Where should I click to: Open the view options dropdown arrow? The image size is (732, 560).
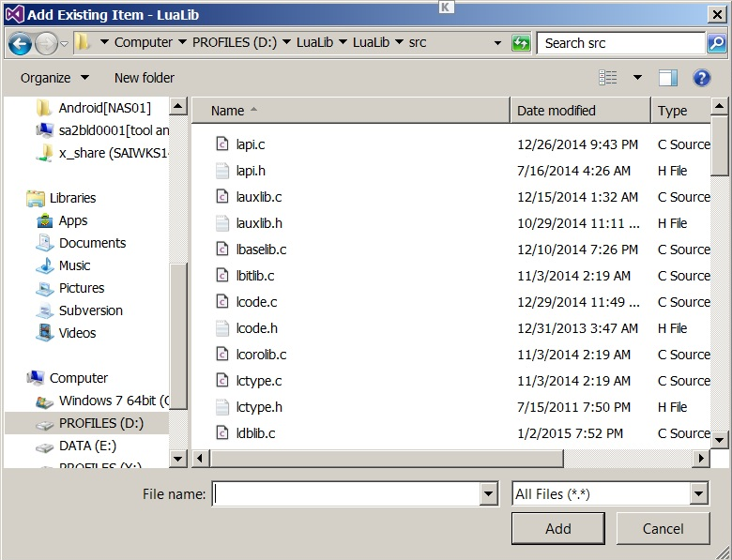637,78
